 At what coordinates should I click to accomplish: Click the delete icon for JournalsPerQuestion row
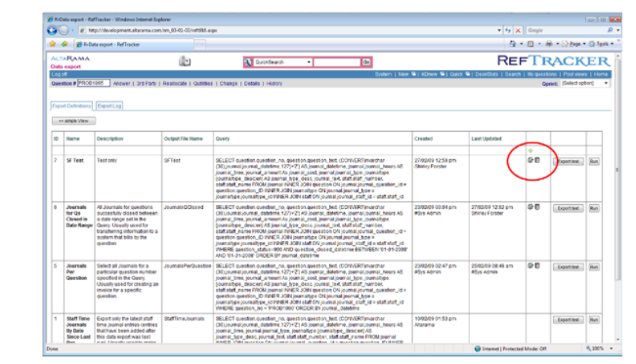(x=537, y=265)
